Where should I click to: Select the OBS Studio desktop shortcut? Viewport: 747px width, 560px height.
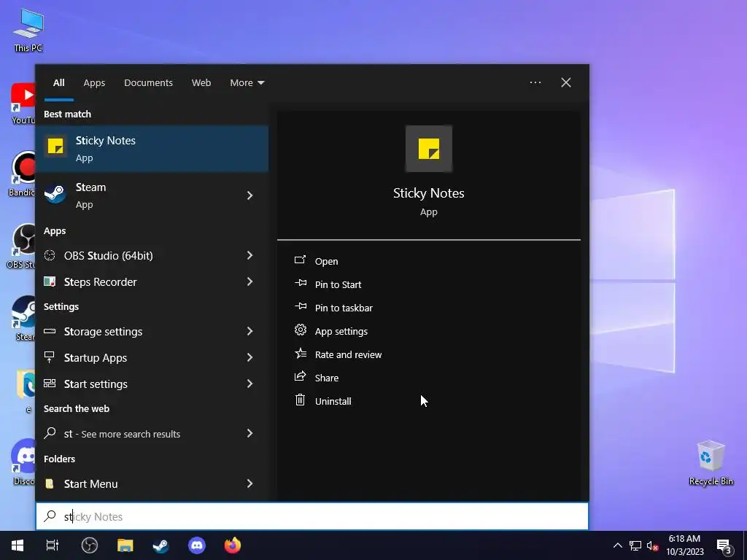(22, 246)
